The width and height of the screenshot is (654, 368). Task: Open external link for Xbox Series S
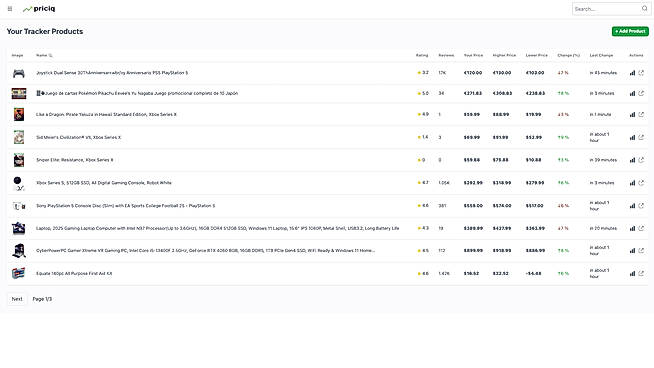point(641,183)
